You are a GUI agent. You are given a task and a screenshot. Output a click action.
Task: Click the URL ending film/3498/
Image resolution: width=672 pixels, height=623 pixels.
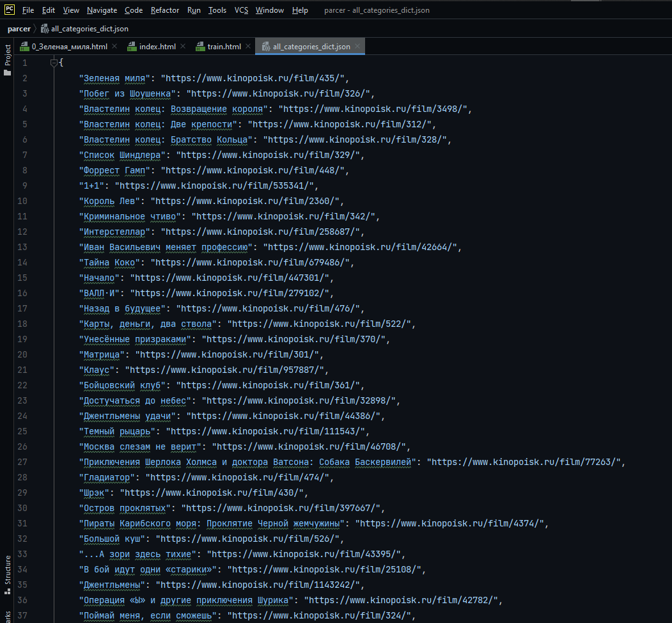point(372,109)
